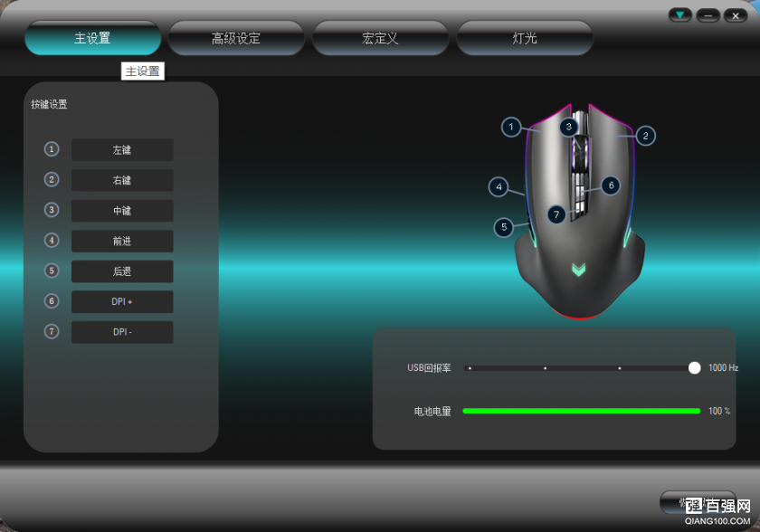Switch to the 高级设定 tab
The image size is (760, 532).
[236, 39]
